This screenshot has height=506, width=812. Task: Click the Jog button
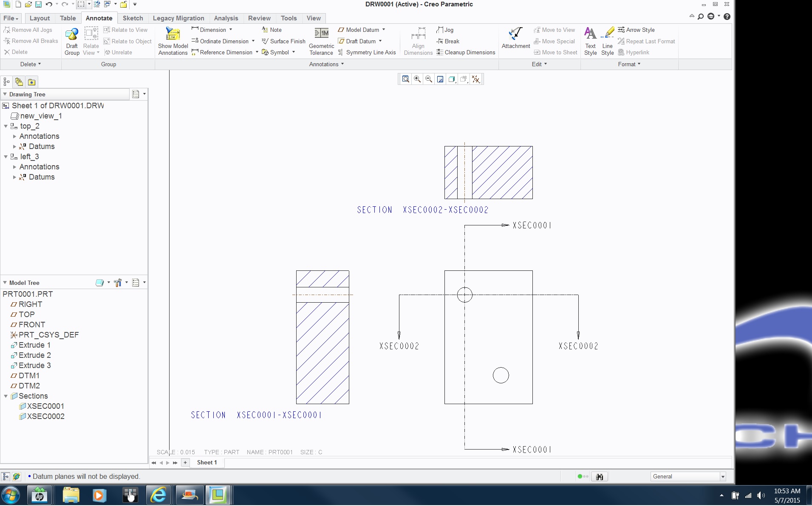[x=445, y=30]
